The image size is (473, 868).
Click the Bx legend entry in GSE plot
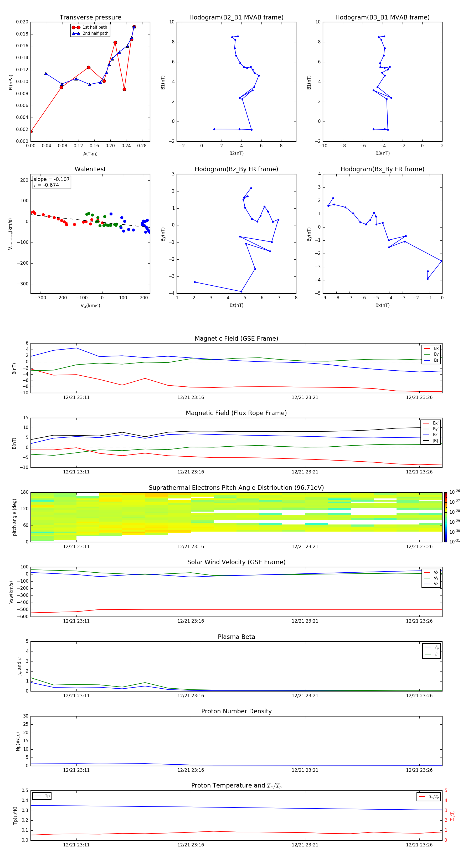tap(431, 349)
